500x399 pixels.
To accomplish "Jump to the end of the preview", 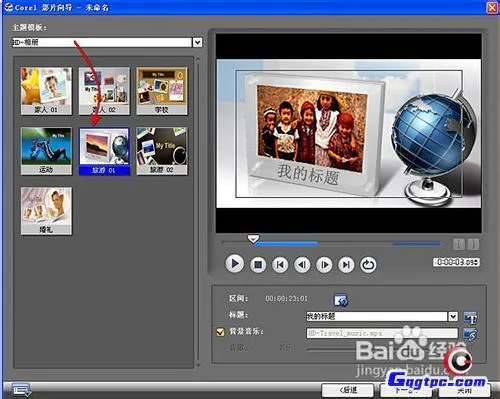I will [346, 265].
